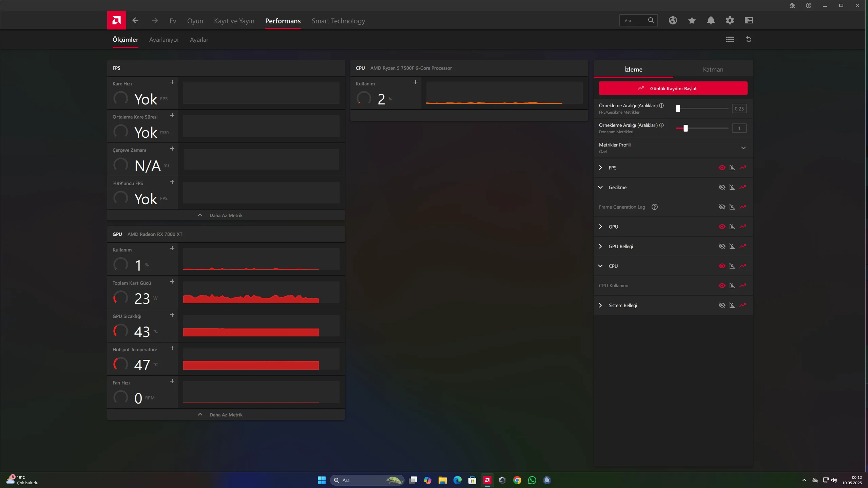Click the add icon for GPU Sıcaklığı
The height and width of the screenshot is (488, 868).
(172, 315)
